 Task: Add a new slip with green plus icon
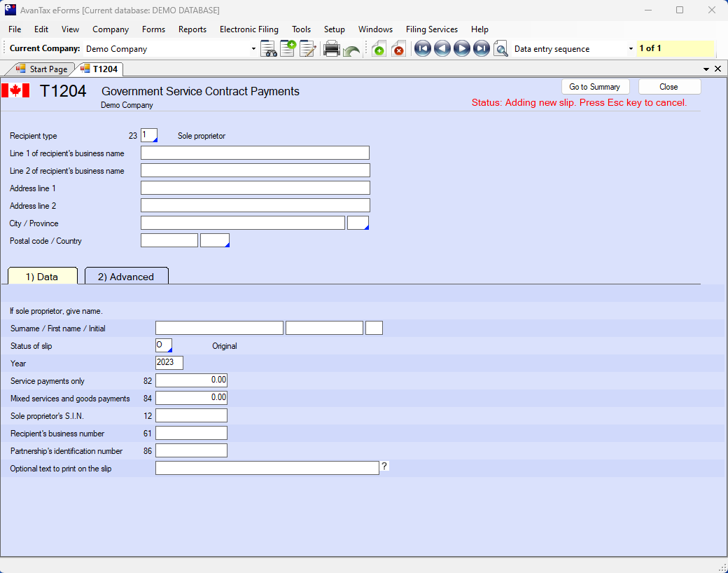[379, 49]
